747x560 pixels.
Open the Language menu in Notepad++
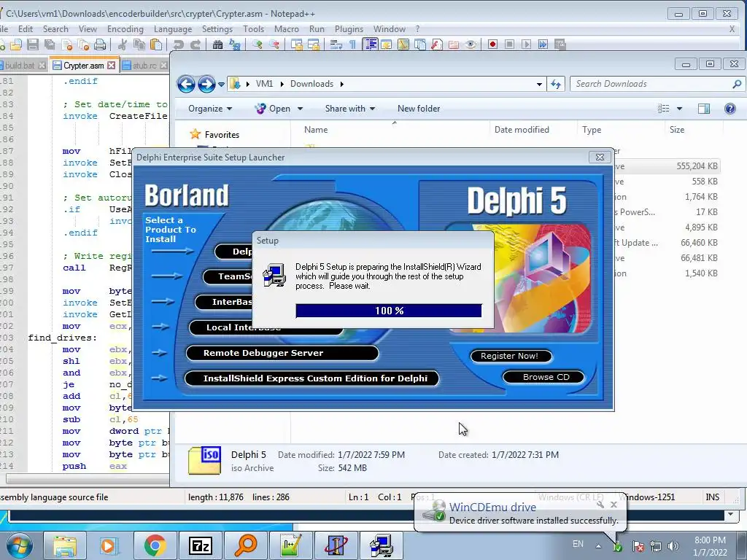click(172, 29)
